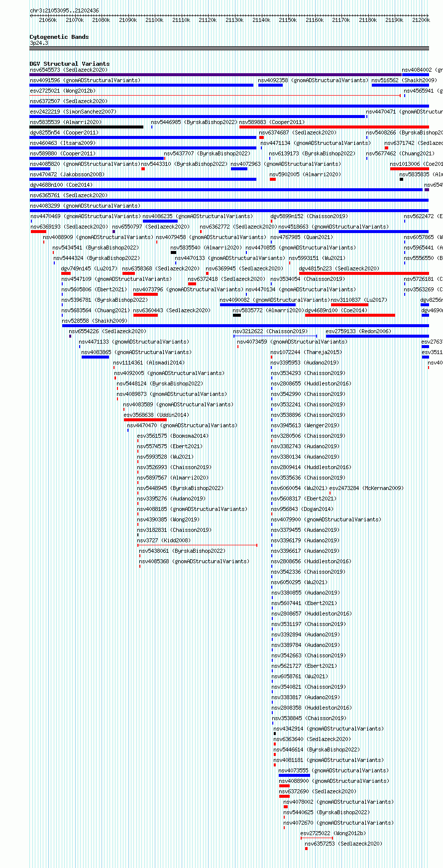The width and height of the screenshot is (443, 868).
Task: Open the nsv4092358 gnomAD variant label
Action: (313, 80)
